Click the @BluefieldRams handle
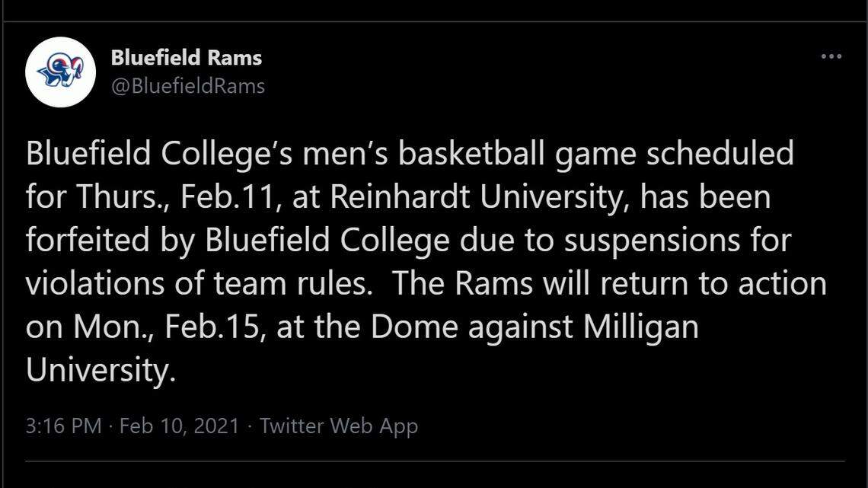Image resolution: width=868 pixels, height=488 pixels. [x=187, y=86]
